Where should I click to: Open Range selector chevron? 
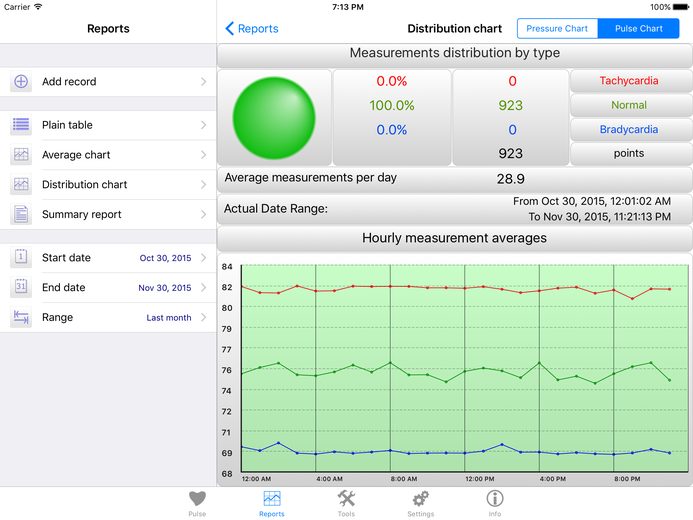203,317
